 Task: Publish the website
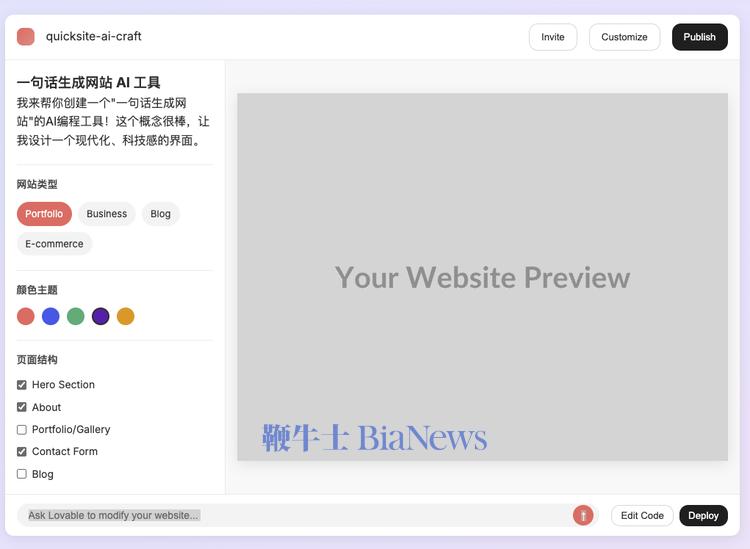[x=699, y=37]
